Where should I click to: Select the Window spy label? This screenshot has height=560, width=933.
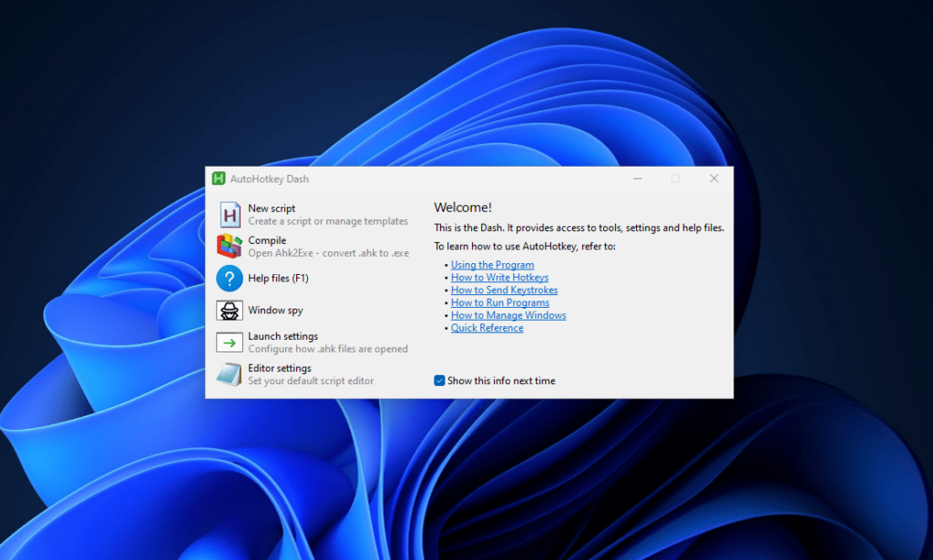tap(275, 311)
